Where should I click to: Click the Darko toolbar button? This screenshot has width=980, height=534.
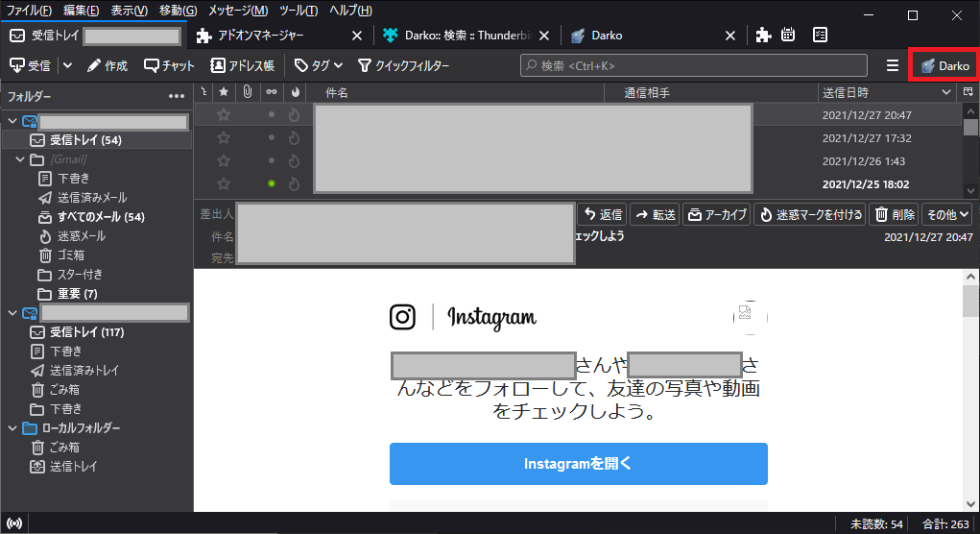[944, 65]
